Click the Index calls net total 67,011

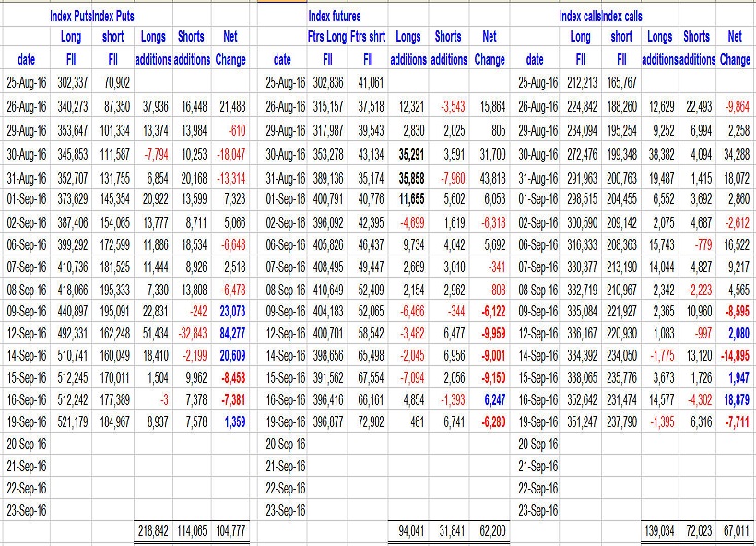(x=735, y=531)
